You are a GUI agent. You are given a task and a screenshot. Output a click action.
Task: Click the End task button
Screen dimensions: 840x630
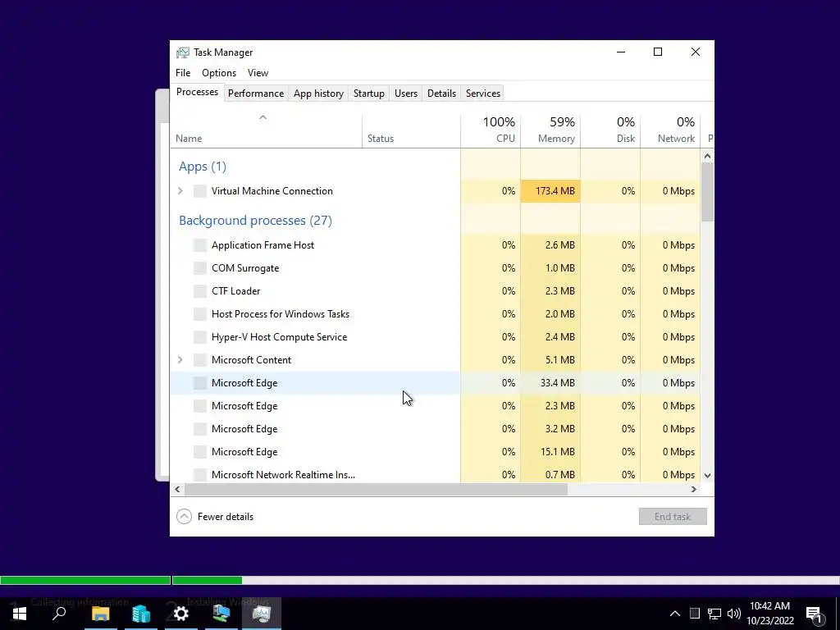(673, 517)
